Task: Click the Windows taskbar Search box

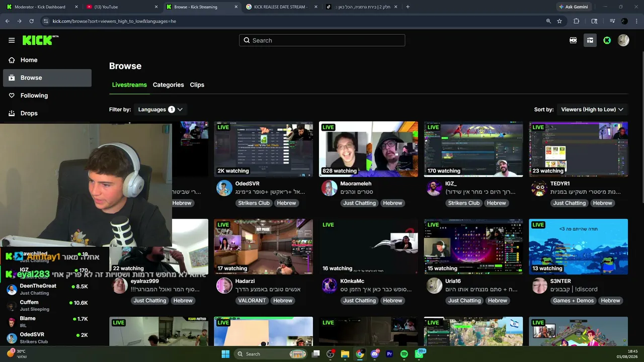Action: tap(271, 354)
